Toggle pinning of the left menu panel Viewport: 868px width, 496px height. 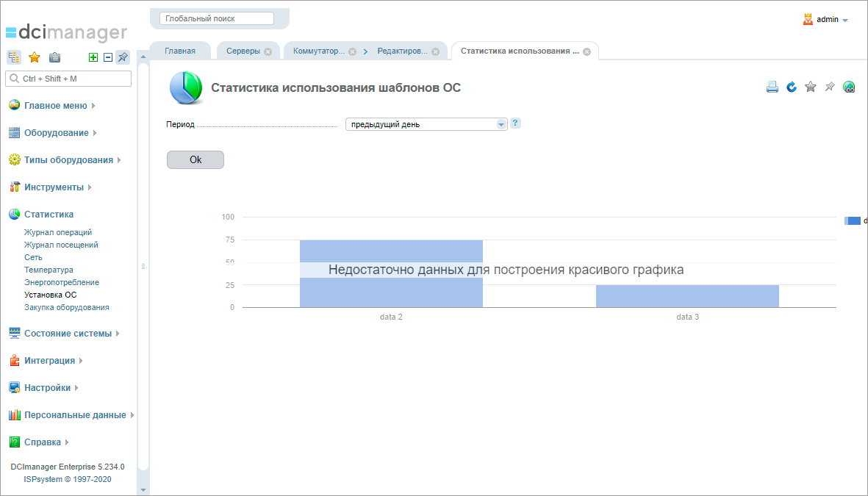click(x=122, y=57)
